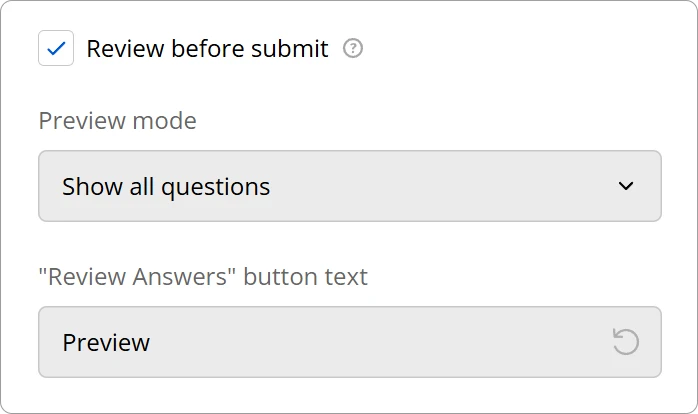The width and height of the screenshot is (698, 414).
Task: Click the "Review Answers" button text label
Action: (x=203, y=277)
